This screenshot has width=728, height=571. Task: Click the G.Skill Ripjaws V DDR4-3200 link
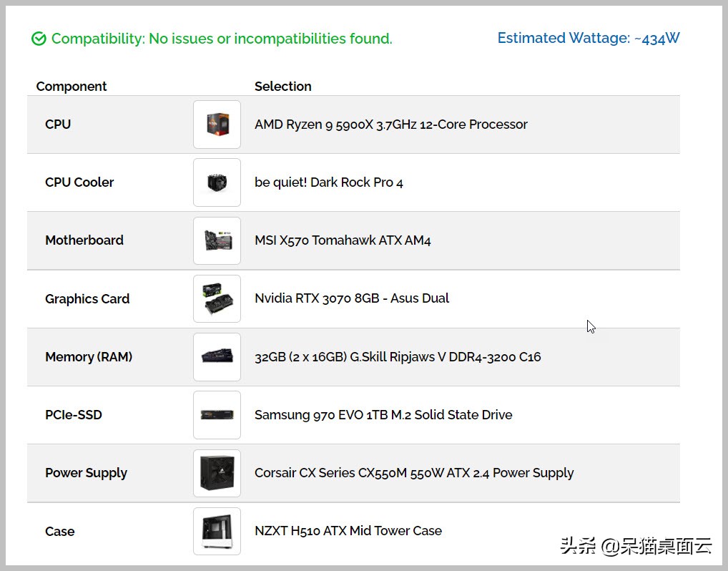pyautogui.click(x=398, y=356)
